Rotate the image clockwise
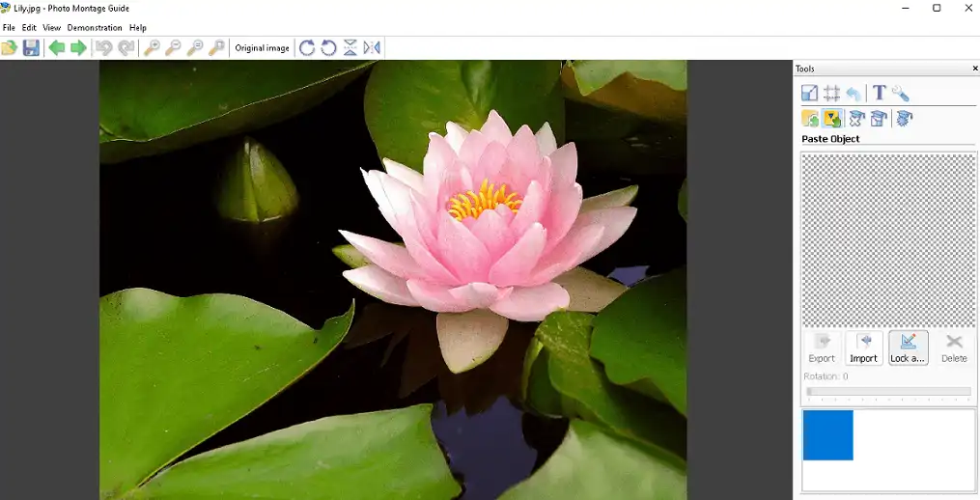The image size is (980, 500). click(307, 48)
